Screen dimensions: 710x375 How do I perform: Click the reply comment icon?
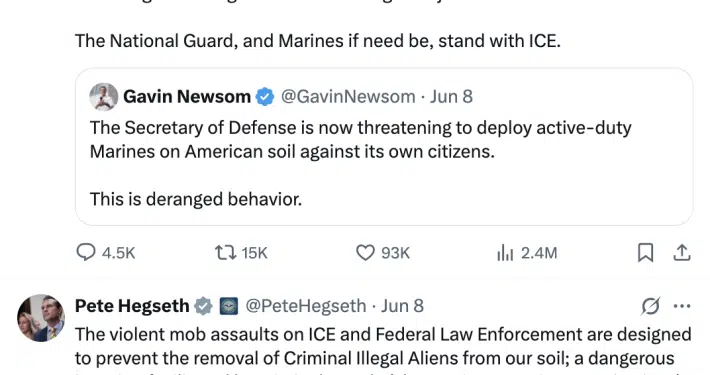[x=86, y=252]
